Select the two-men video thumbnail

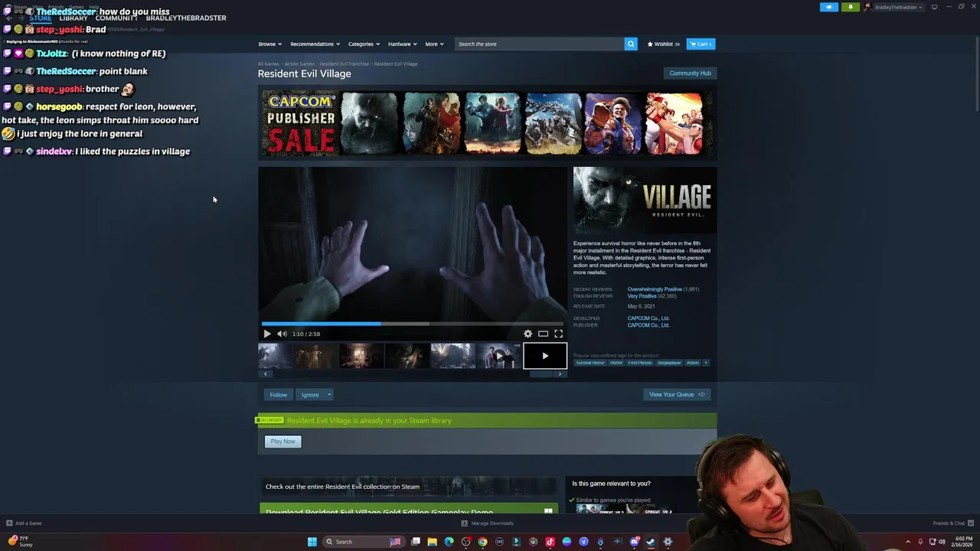(498, 356)
